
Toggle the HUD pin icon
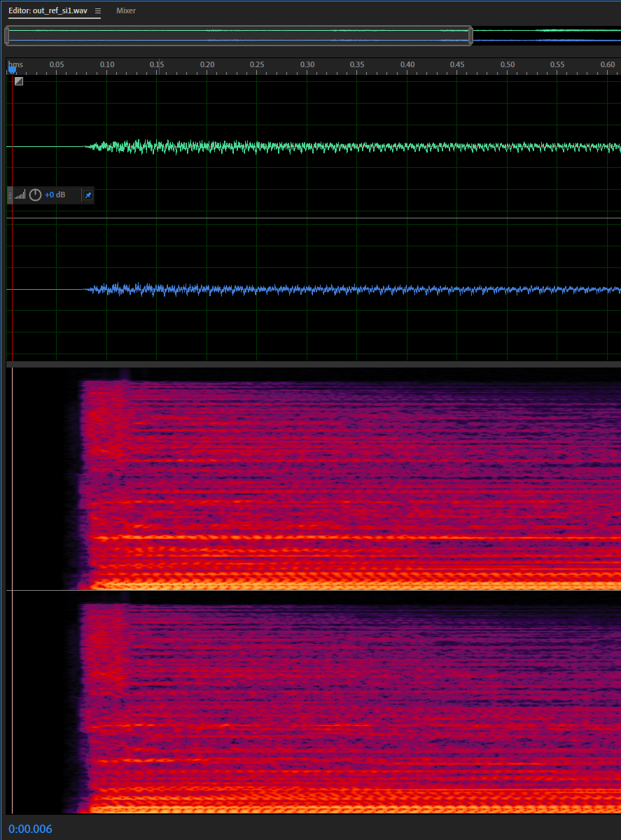pos(88,195)
